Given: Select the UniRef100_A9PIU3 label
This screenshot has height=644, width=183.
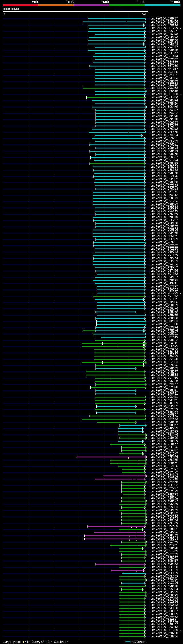Looking at the screenshot, I should click(164, 539).
